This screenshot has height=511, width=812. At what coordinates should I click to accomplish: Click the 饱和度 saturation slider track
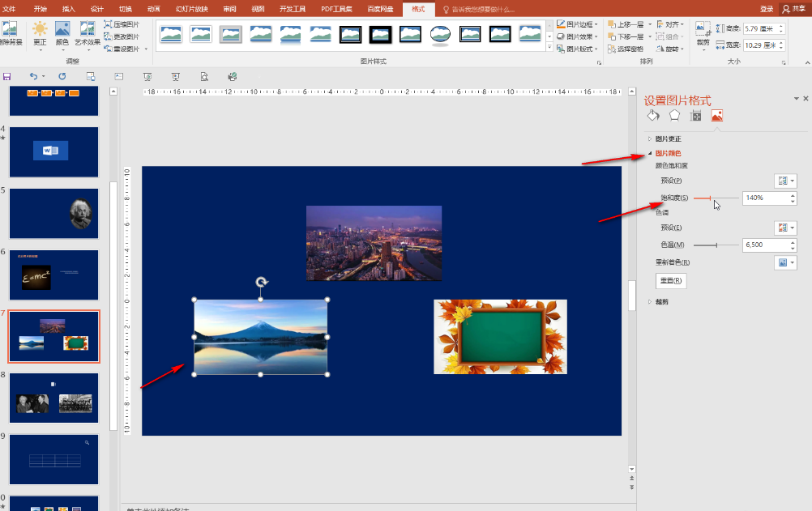coord(716,198)
